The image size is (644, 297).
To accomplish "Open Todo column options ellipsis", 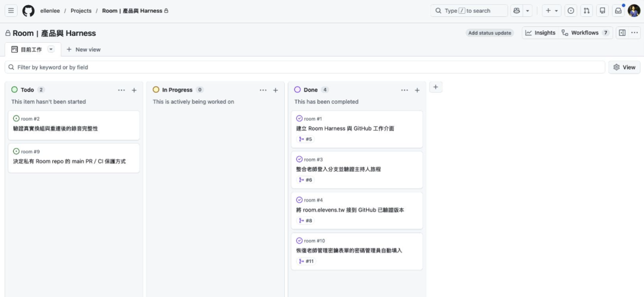I will point(121,90).
